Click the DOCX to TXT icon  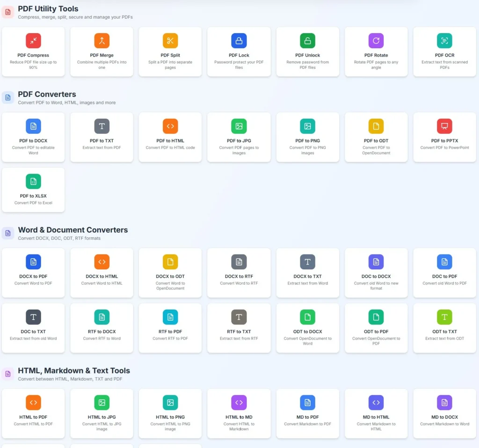(x=308, y=262)
